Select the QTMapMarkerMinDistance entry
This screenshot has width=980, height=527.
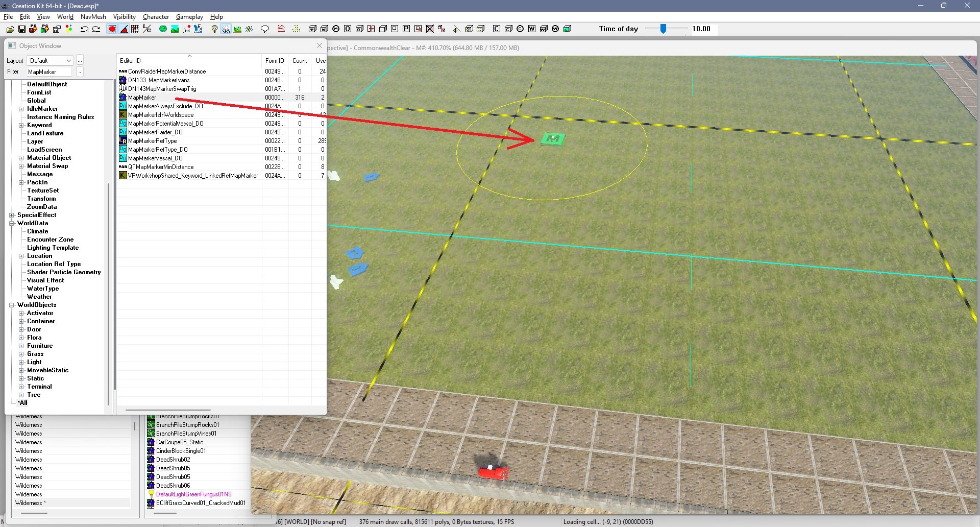161,167
